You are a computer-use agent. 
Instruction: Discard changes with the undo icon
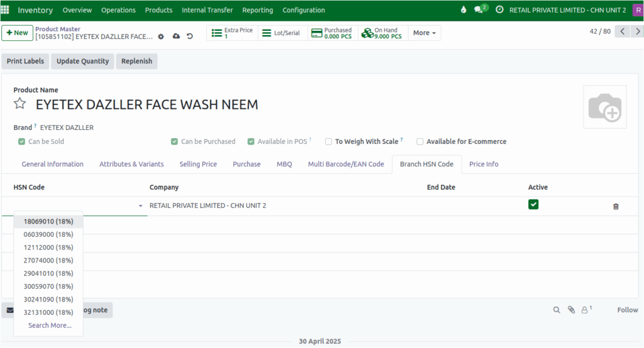[x=190, y=36]
